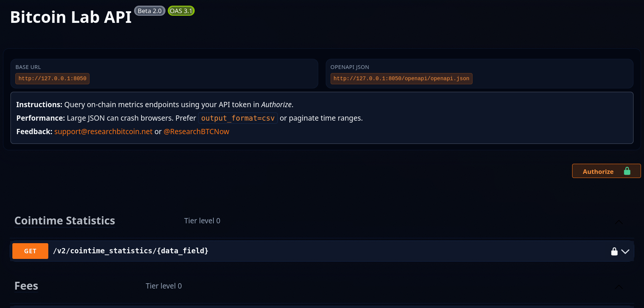Image resolution: width=644 pixels, height=308 pixels.
Task: Click the Beta 2.0 version badge
Action: click(150, 11)
